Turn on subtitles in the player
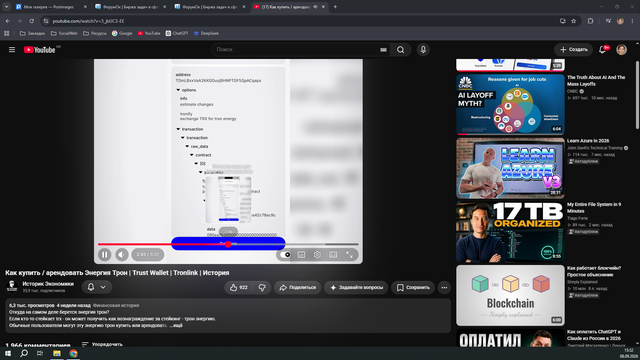The image size is (640, 360). [301, 255]
